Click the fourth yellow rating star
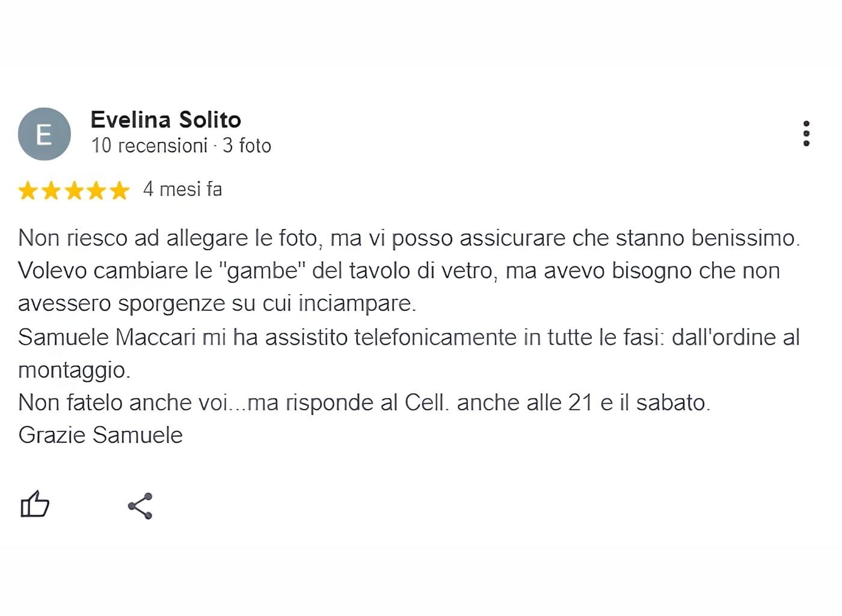 (97, 191)
